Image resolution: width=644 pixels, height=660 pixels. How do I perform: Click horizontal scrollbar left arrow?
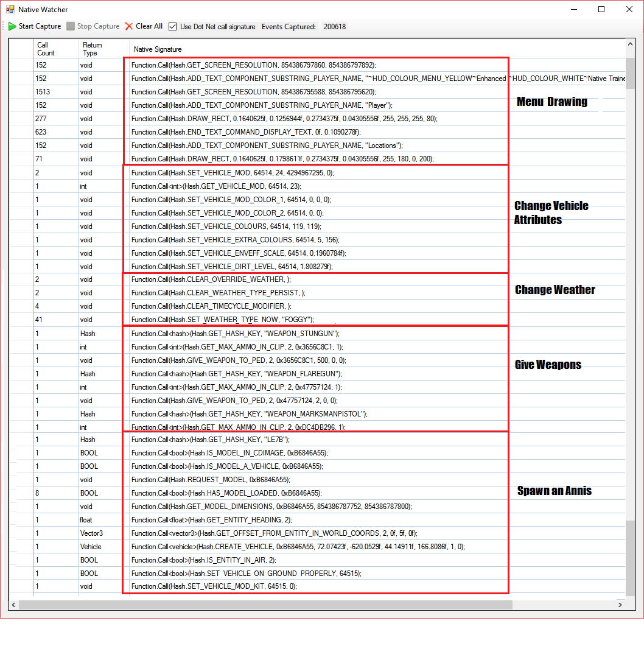(x=13, y=605)
